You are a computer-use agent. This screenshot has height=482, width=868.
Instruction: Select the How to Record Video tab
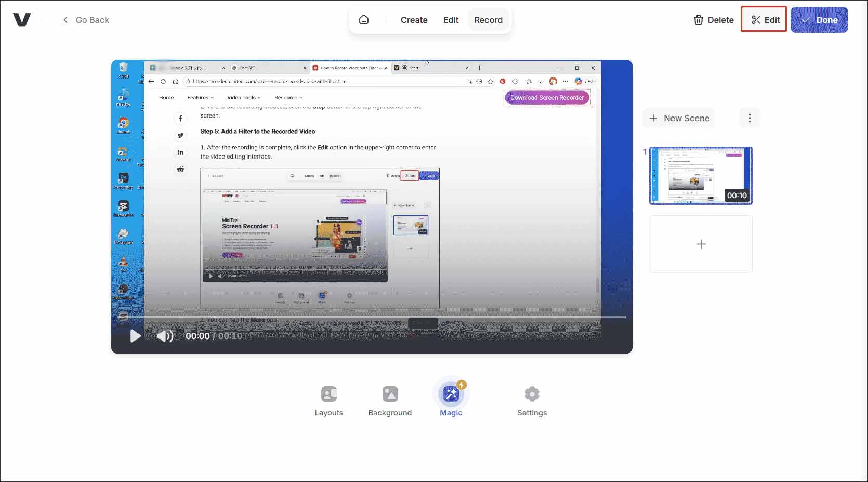(x=350, y=68)
